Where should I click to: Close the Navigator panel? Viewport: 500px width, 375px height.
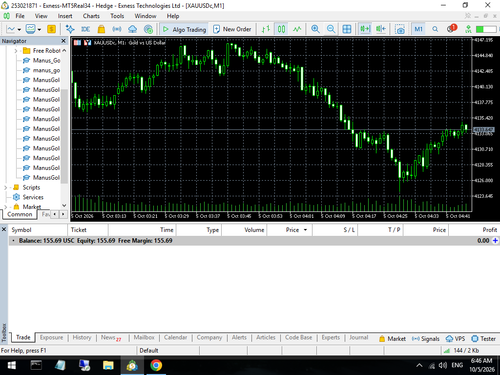63,41
